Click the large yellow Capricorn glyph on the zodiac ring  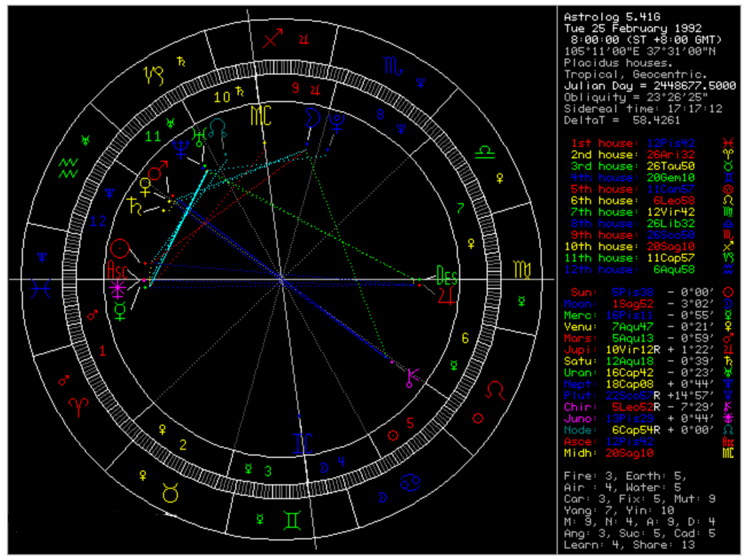click(154, 75)
